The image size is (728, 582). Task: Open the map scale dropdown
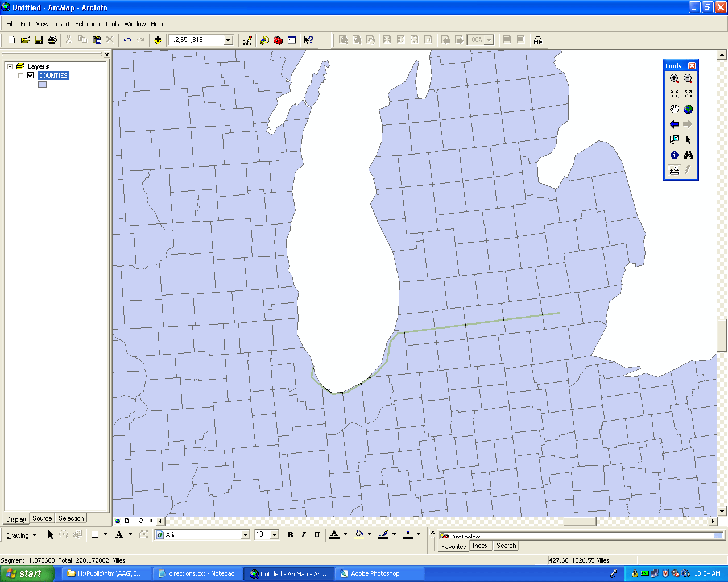[x=228, y=40]
